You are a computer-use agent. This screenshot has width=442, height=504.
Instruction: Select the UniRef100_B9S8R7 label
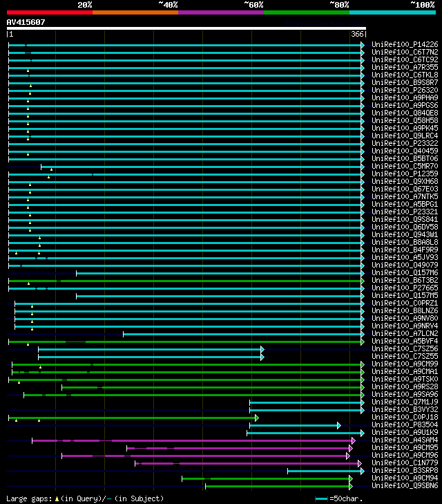405,82
